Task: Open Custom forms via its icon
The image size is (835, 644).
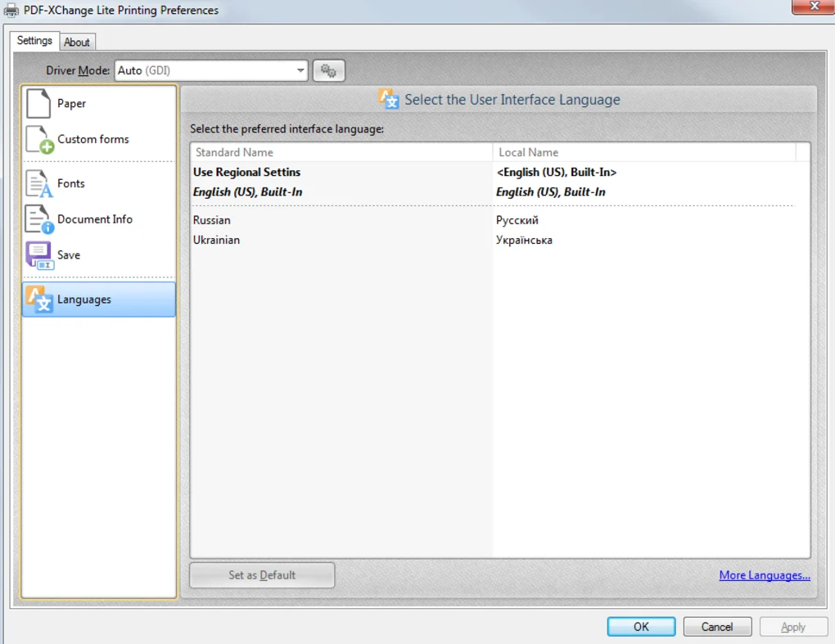Action: coord(39,140)
